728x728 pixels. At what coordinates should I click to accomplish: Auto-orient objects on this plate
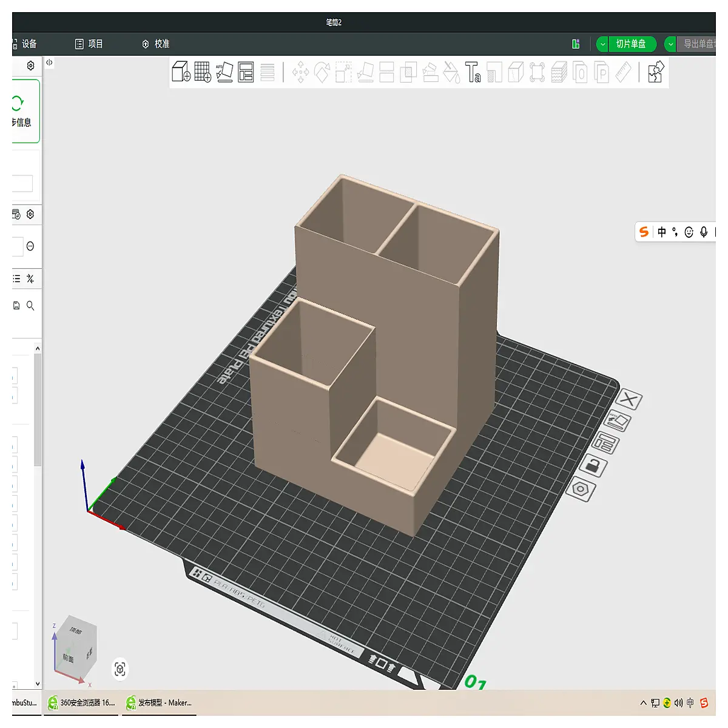[618, 421]
